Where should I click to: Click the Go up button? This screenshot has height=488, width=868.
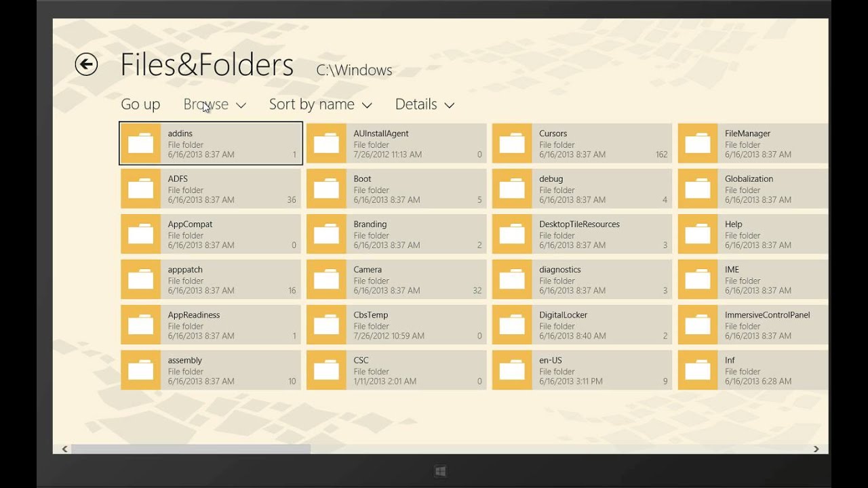coord(140,104)
